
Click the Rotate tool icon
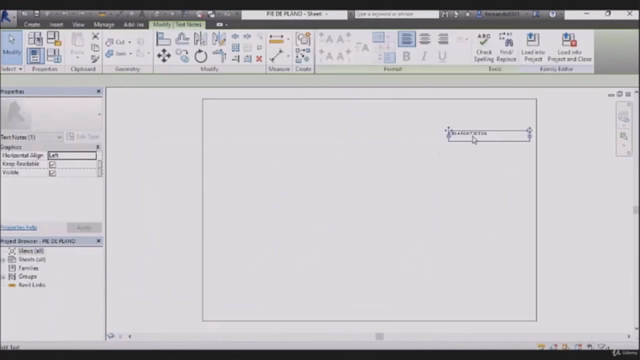(x=200, y=56)
